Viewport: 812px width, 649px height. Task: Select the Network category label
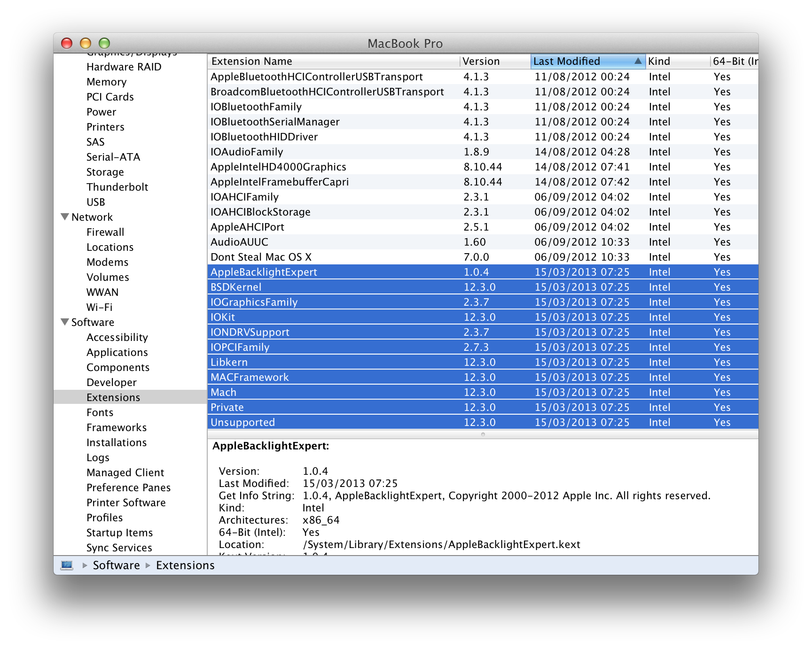tap(92, 217)
